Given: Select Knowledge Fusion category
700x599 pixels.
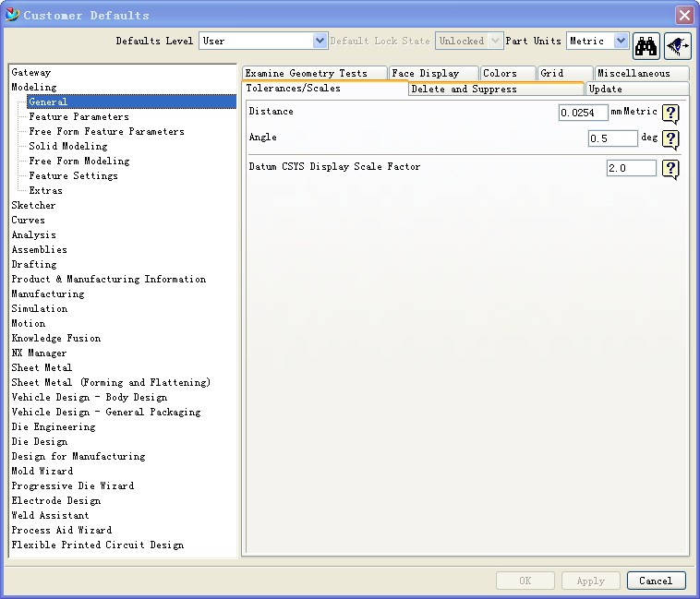Looking at the screenshot, I should pyautogui.click(x=56, y=338).
